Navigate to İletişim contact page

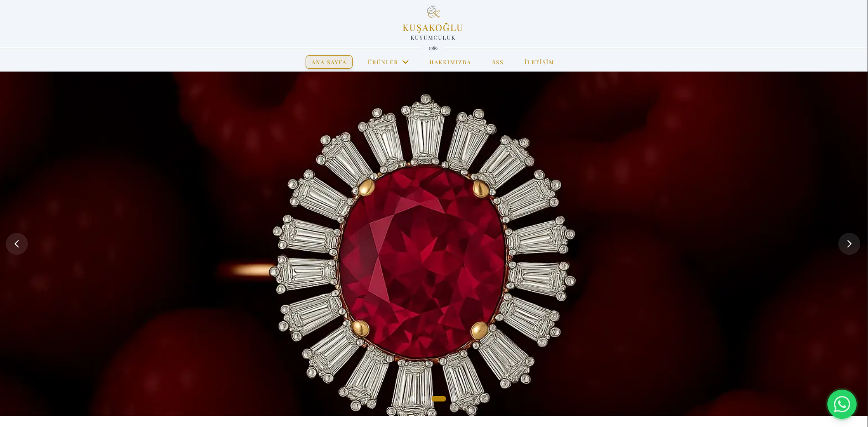(x=539, y=62)
